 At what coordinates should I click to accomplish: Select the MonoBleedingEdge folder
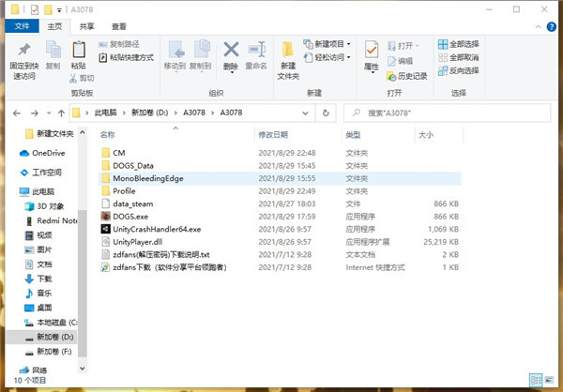pyautogui.click(x=280, y=178)
